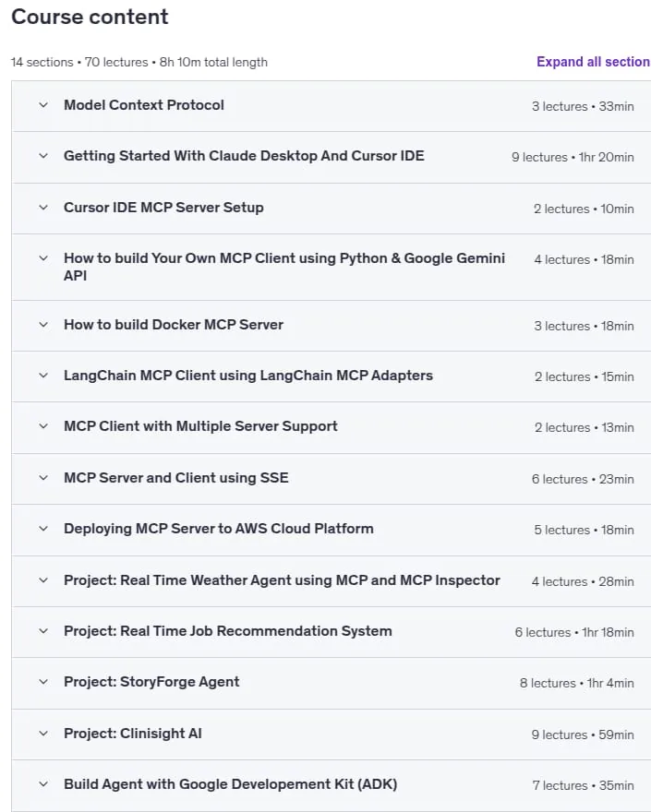The width and height of the screenshot is (651, 812).
Task: Expand chevron next to Docker MCP Server
Action: click(43, 325)
